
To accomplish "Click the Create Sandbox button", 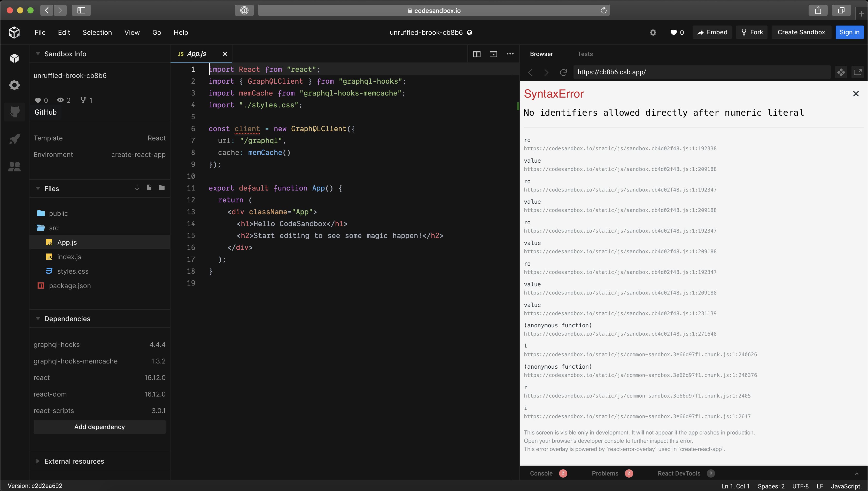I will [x=801, y=32].
